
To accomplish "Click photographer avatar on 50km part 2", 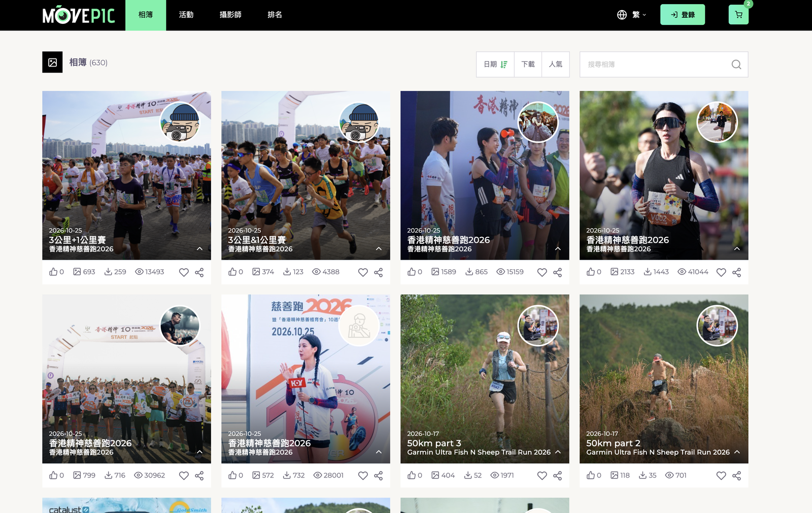I will click(x=717, y=326).
